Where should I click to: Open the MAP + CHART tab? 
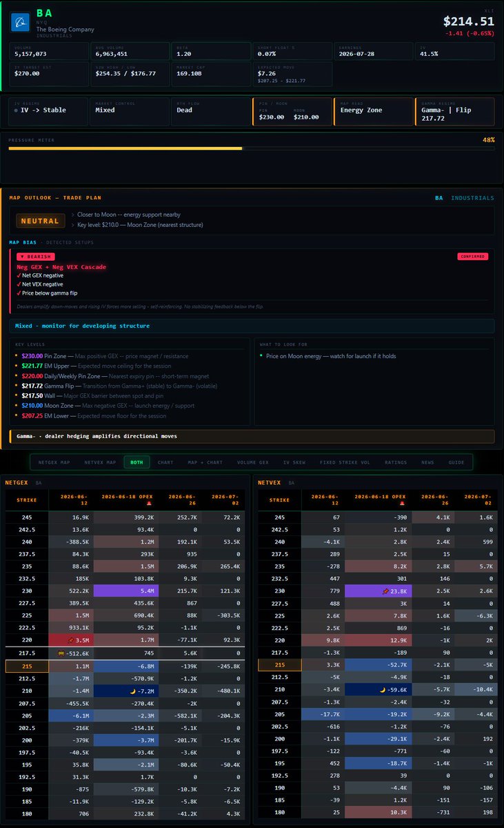pos(205,462)
